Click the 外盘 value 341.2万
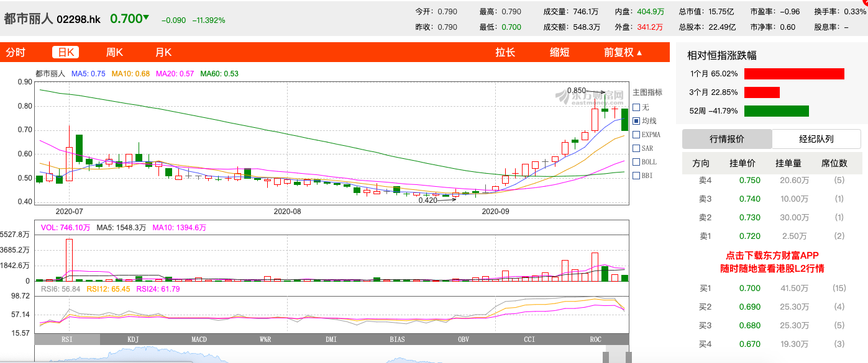 click(649, 27)
